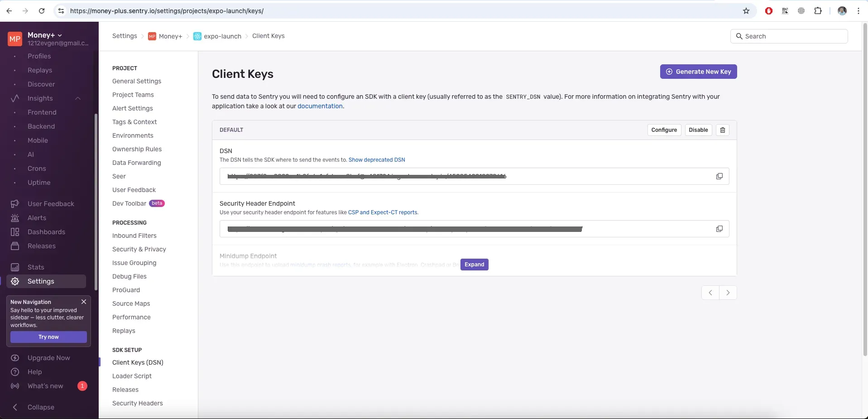
Task: Open Source Maps settings
Action: click(131, 303)
